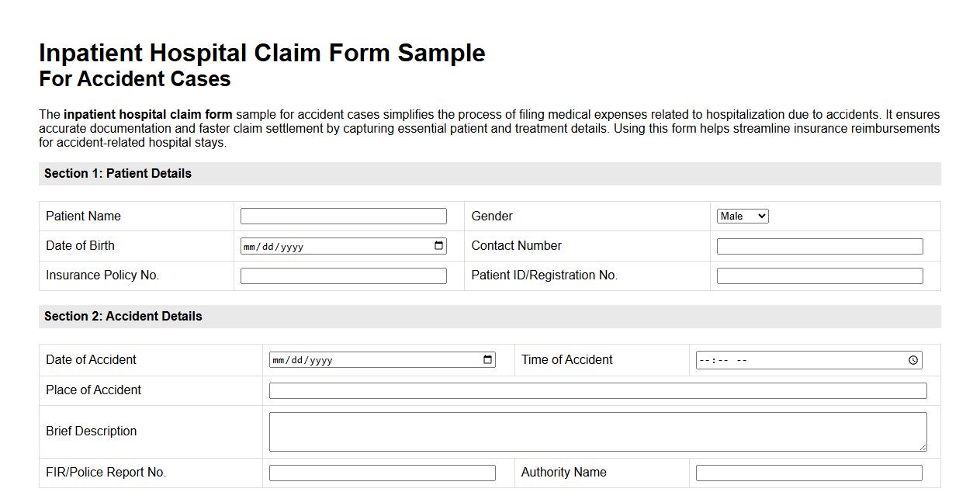
Task: Open the Date of Birth calendar picker
Action: tap(440, 245)
